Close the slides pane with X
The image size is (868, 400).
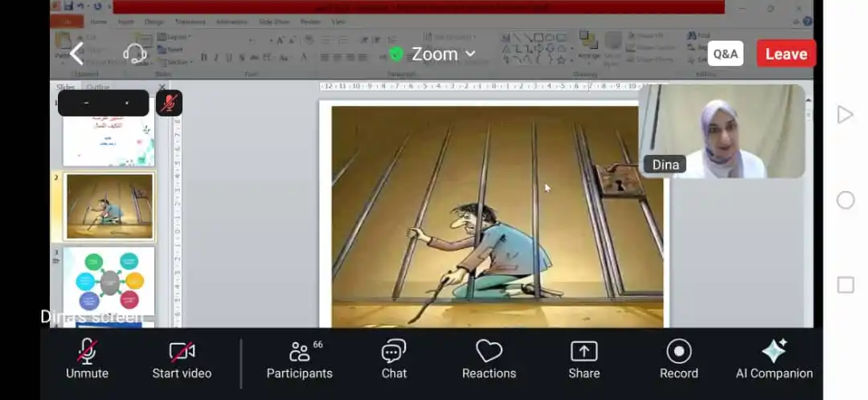[x=162, y=87]
